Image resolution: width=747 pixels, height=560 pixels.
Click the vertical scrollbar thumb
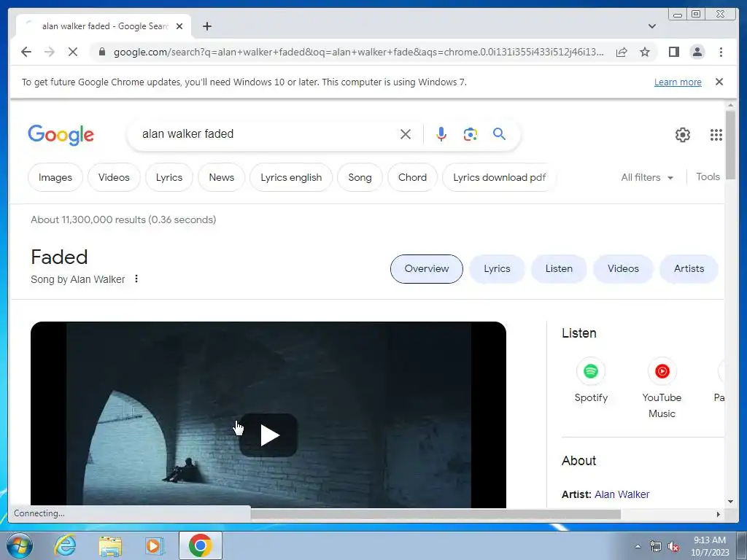(x=730, y=145)
